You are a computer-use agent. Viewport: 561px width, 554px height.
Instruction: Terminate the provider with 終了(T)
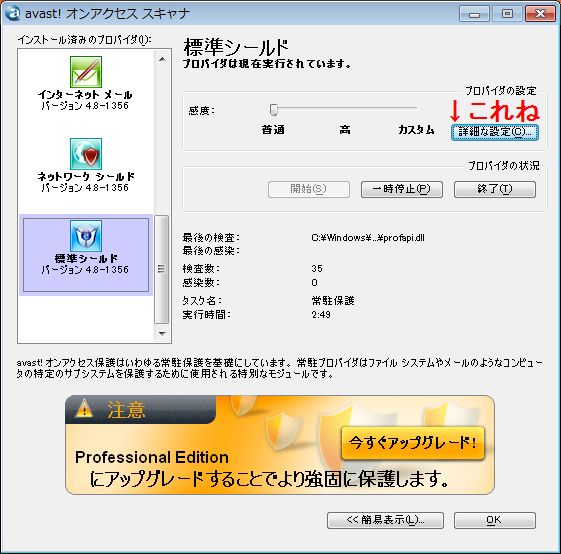494,189
